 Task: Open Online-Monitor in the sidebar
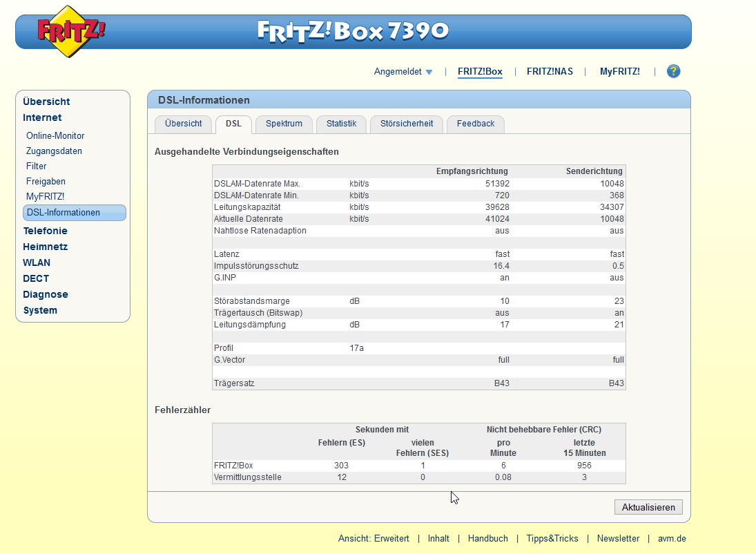pos(55,135)
